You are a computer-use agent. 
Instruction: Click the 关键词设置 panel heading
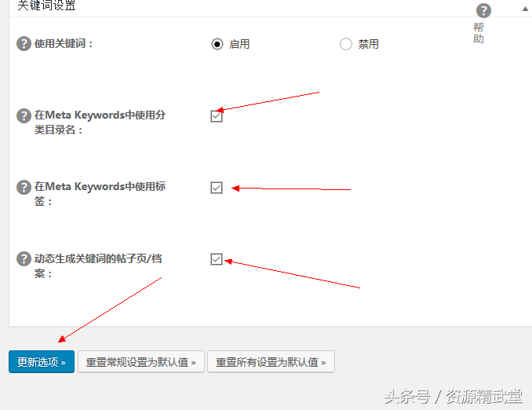pos(46,5)
